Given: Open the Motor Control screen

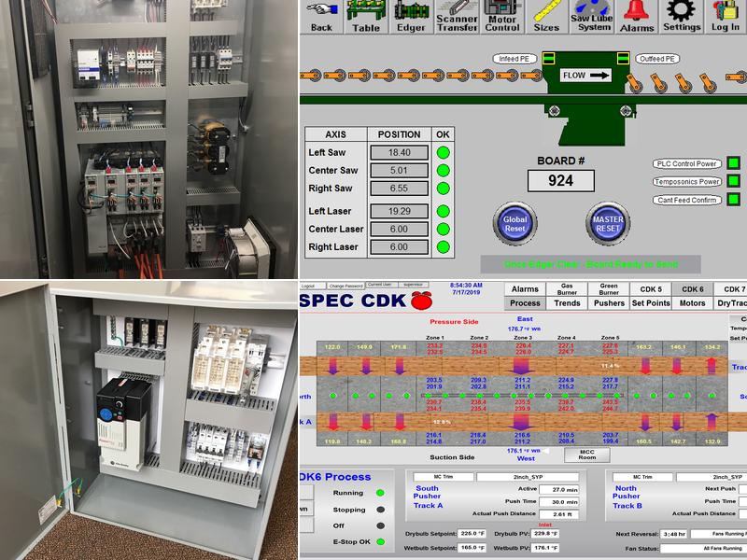Looking at the screenshot, I should (501, 19).
